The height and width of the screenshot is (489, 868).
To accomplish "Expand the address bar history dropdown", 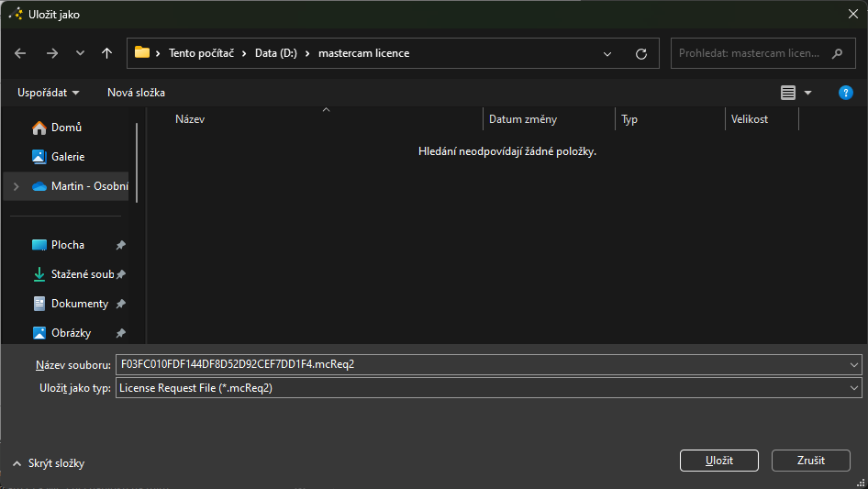I will pyautogui.click(x=607, y=53).
